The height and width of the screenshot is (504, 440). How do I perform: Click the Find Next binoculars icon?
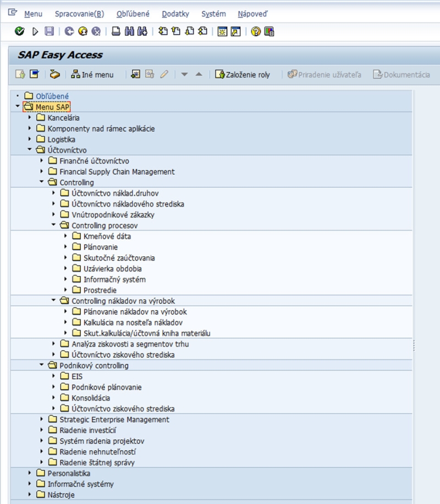(142, 31)
